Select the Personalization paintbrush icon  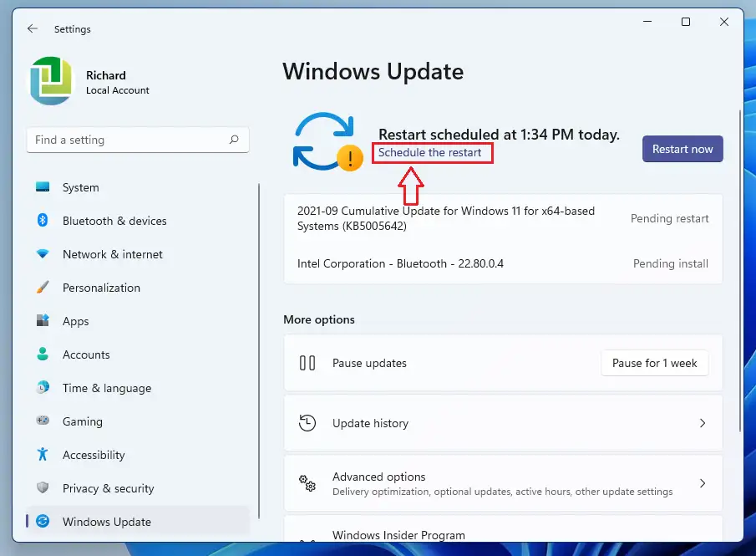point(43,287)
